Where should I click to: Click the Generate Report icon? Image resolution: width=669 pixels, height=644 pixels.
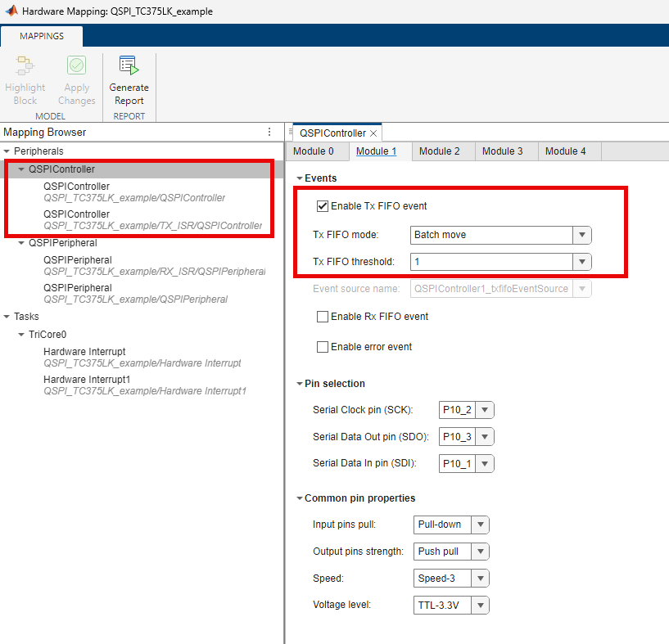click(x=129, y=65)
